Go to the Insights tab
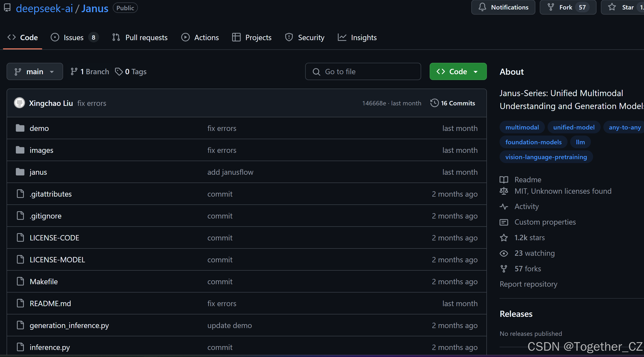The height and width of the screenshot is (357, 644). pyautogui.click(x=363, y=37)
